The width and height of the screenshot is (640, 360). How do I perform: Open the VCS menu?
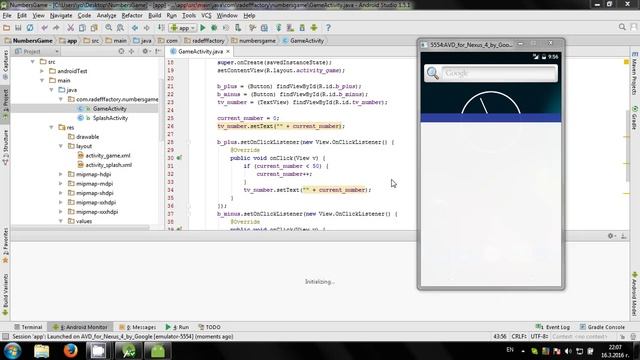pyautogui.click(x=206, y=16)
